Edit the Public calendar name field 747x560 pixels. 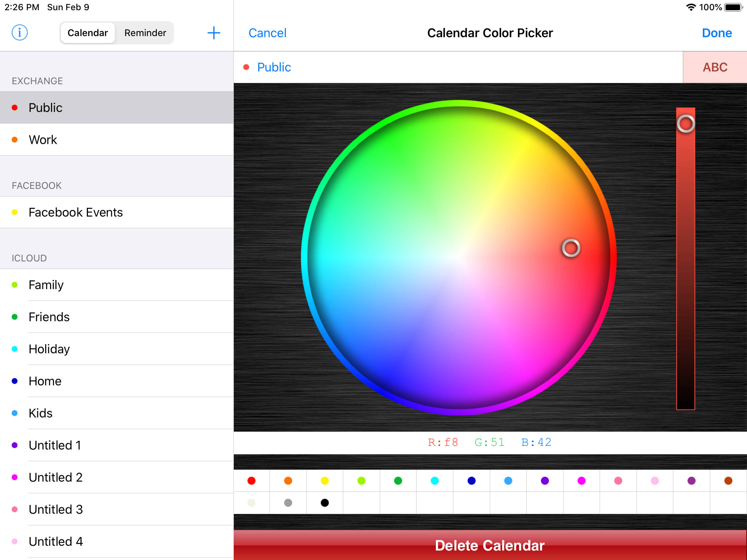pyautogui.click(x=274, y=67)
